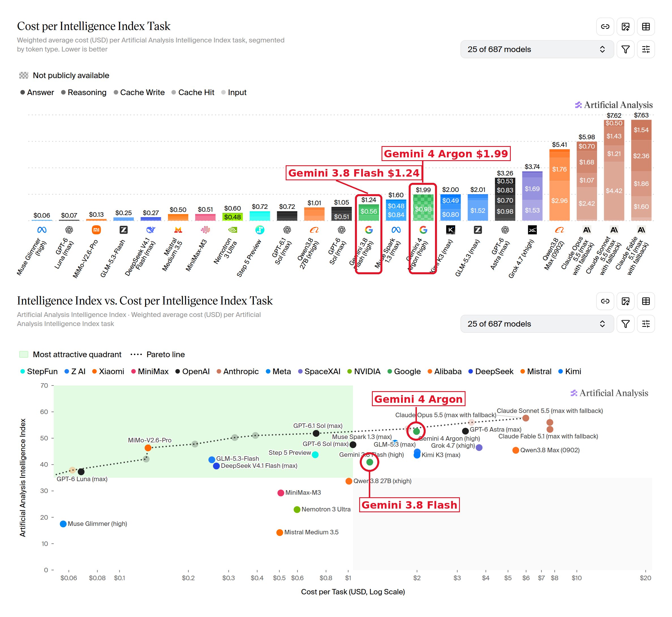Click the 'Cost per Intelligence Index Task' heading
672x617 pixels.
pos(94,26)
